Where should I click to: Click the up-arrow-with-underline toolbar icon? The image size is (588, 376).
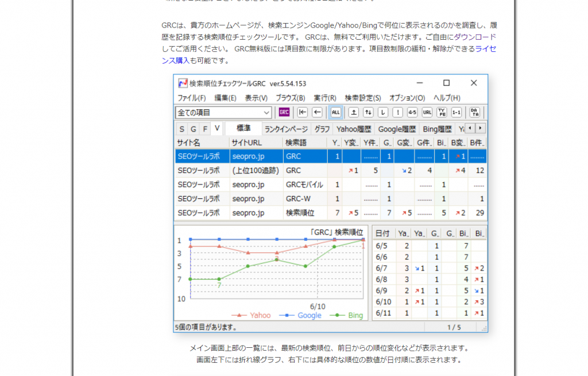pos(354,112)
